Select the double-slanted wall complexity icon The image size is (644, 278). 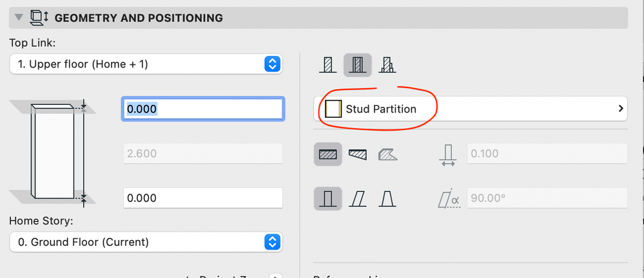pyautogui.click(x=386, y=198)
